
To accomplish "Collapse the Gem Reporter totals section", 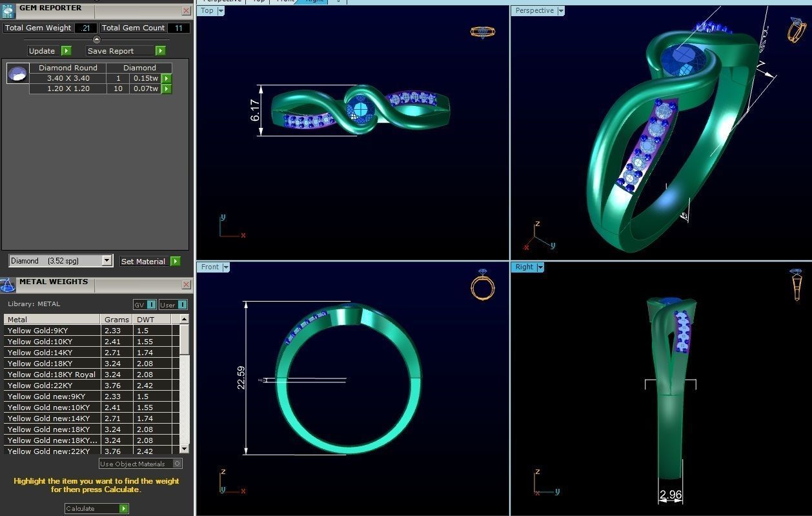I will (97, 39).
